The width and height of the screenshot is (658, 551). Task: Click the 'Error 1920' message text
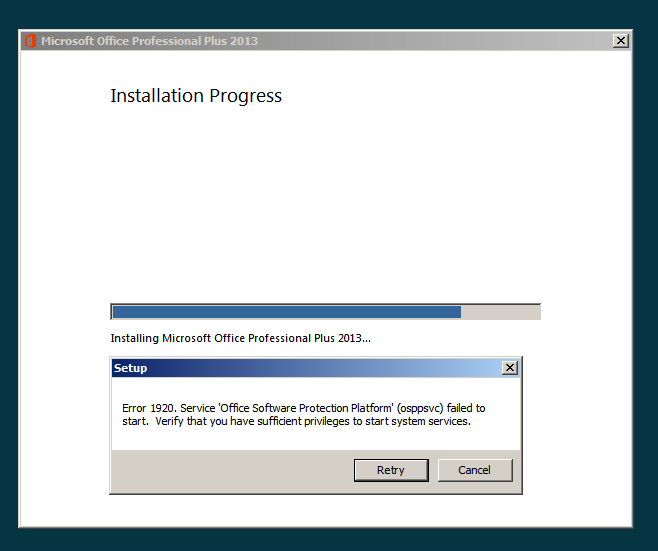point(304,415)
